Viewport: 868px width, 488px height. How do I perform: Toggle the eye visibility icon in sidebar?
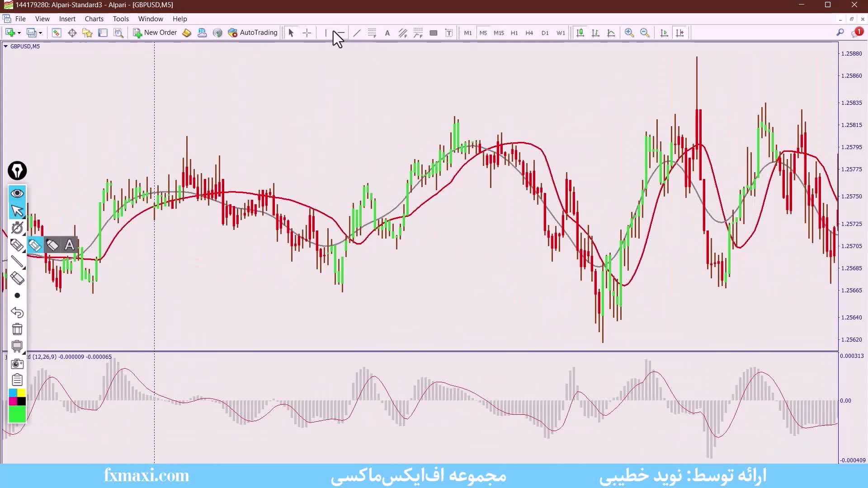click(17, 193)
